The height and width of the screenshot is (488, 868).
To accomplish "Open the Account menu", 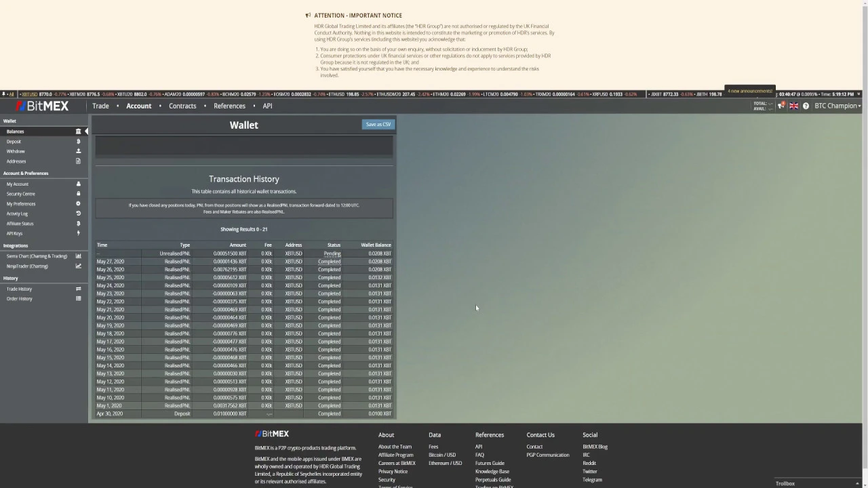I will click(138, 106).
